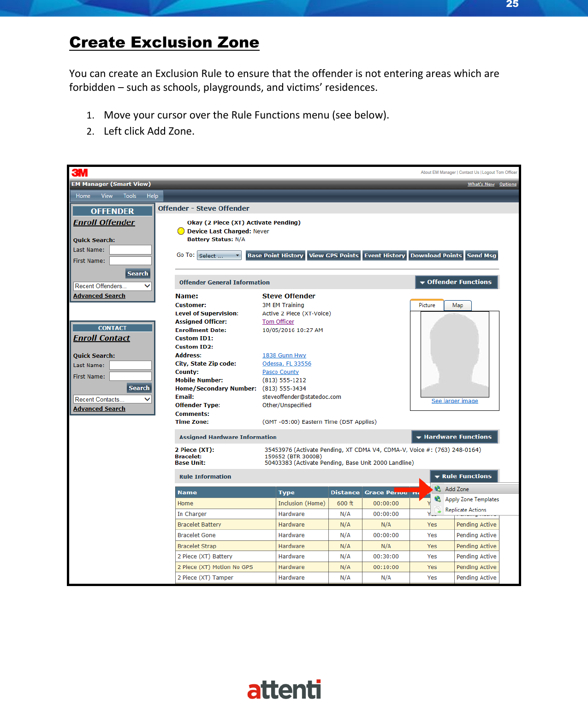Click the What's New link
This screenshot has width=588, height=723.
click(x=481, y=184)
